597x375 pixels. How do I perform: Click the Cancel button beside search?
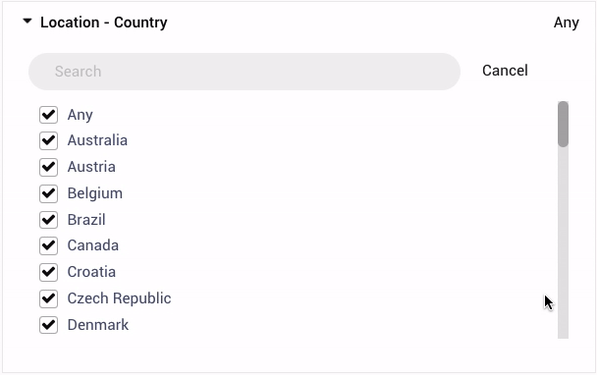[x=505, y=70]
